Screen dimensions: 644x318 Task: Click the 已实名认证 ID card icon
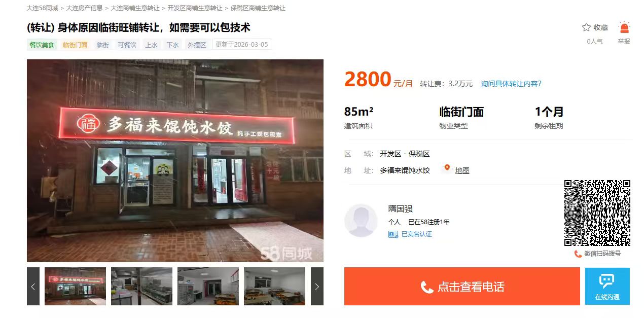[393, 234]
